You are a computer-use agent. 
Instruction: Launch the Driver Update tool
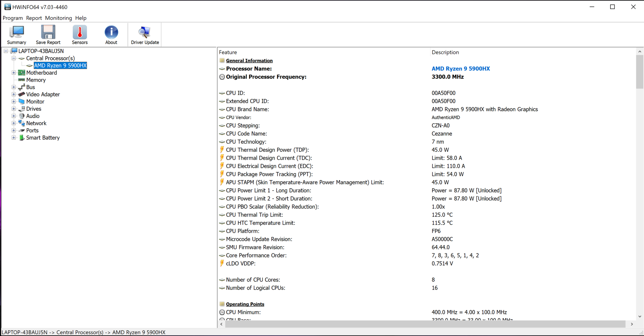pos(145,35)
